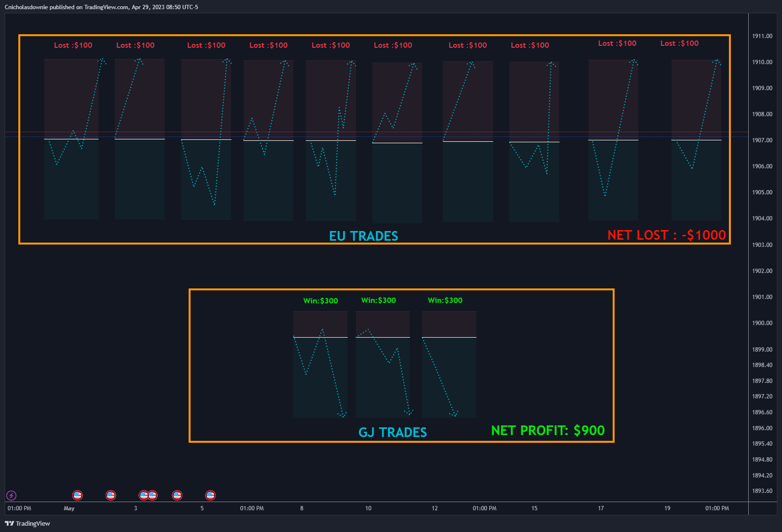Click the TradingView logo at bottom left
This screenshot has width=782, height=532.
(27, 523)
